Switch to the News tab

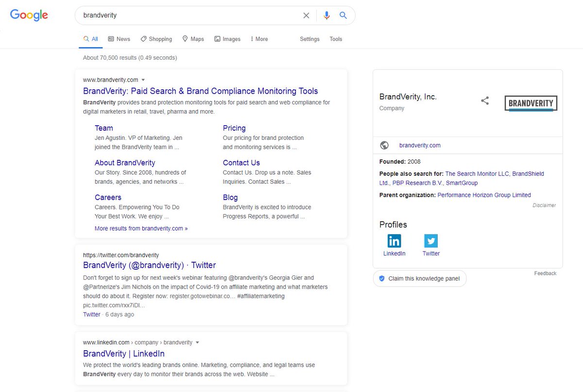(119, 39)
